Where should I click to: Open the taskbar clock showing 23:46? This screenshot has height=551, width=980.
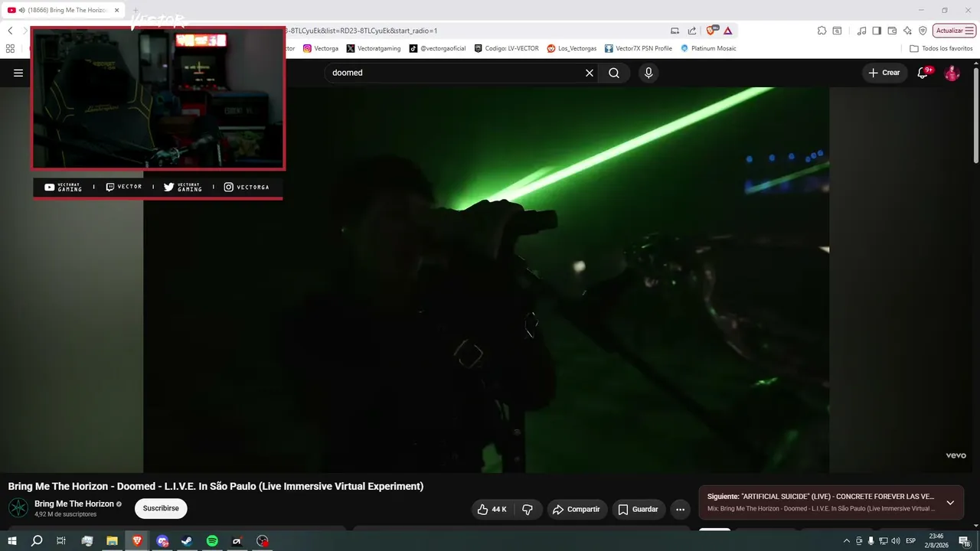937,541
